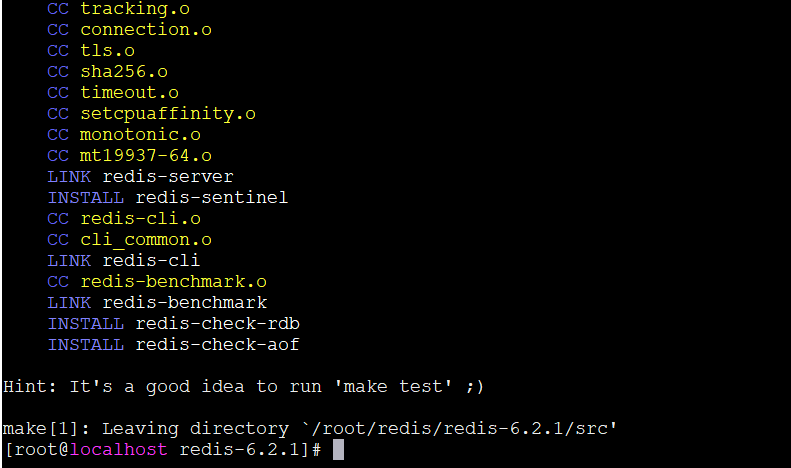Click 'LINK redis-benchmark' output line
Image resolution: width=791 pixels, height=468 pixels.
click(x=157, y=303)
